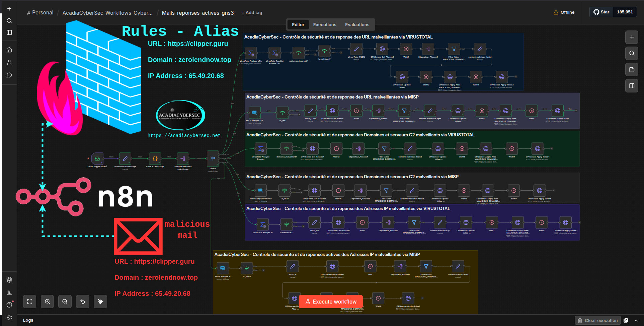Tidy up the workflow nodes

tap(100, 302)
